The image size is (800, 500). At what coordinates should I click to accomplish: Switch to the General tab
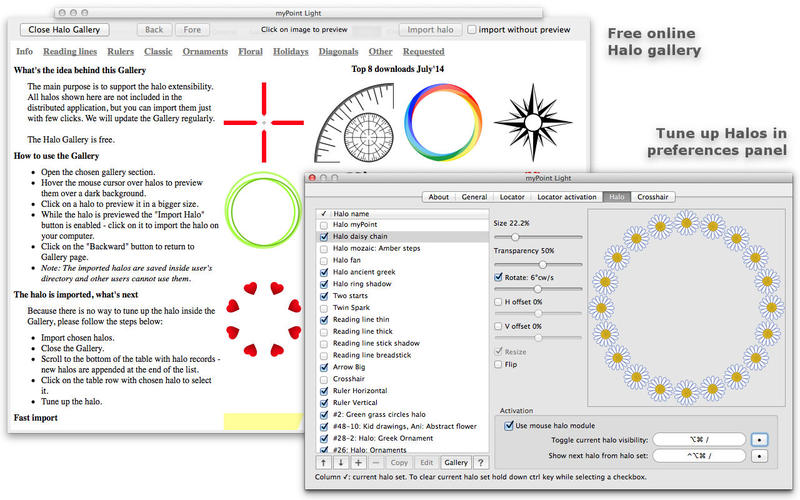coord(474,197)
